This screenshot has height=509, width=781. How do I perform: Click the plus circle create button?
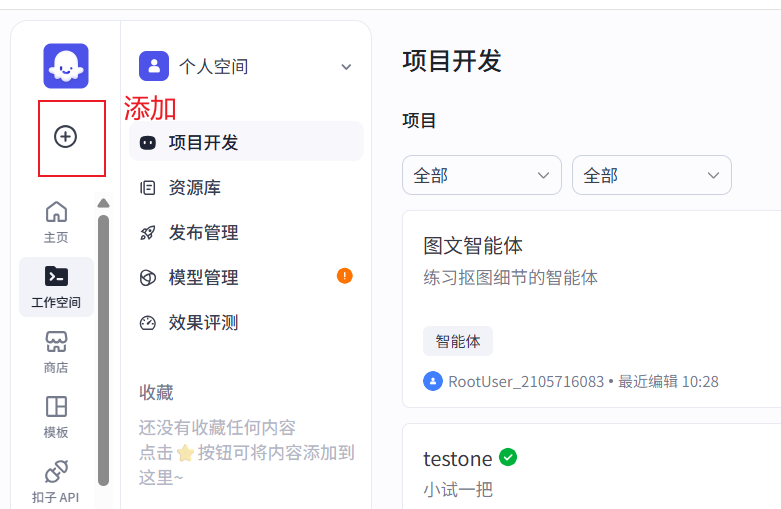pos(65,136)
